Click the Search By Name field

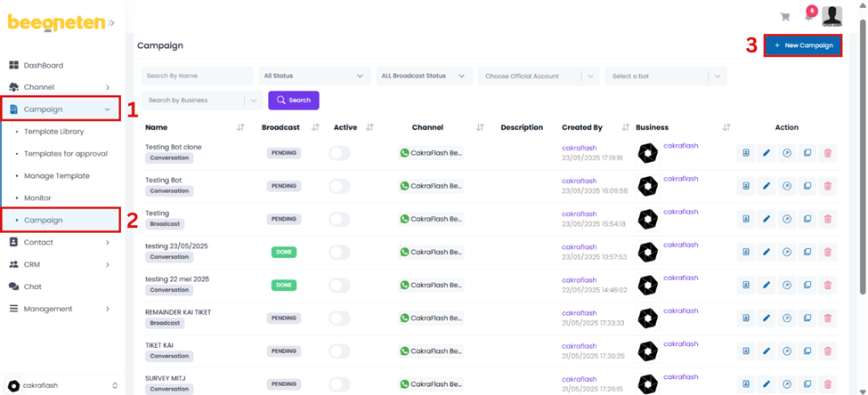pos(197,77)
